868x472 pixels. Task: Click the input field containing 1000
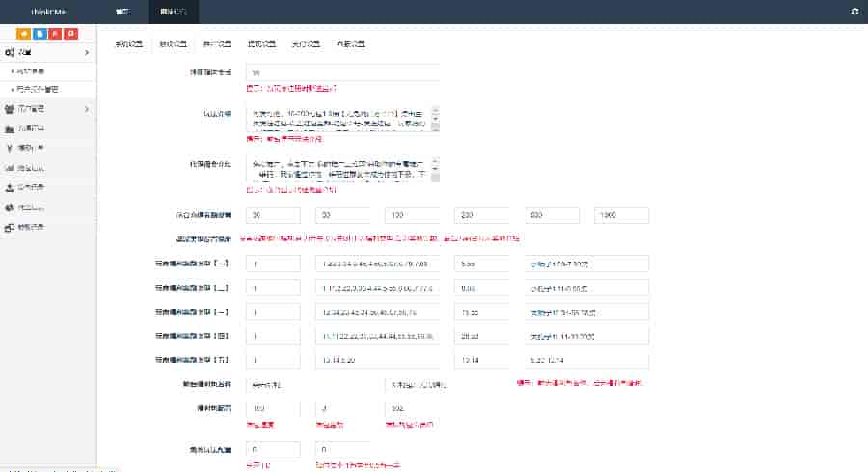[621, 215]
